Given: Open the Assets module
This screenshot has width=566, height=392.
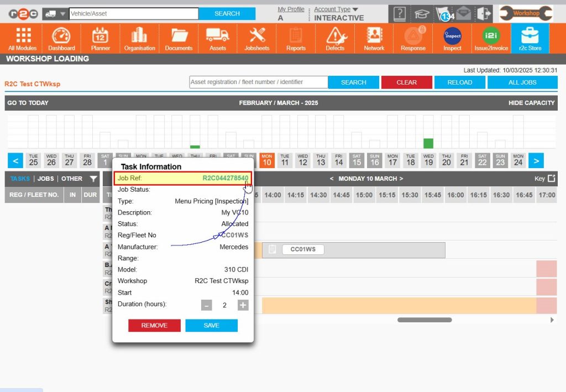Looking at the screenshot, I should click(x=217, y=38).
